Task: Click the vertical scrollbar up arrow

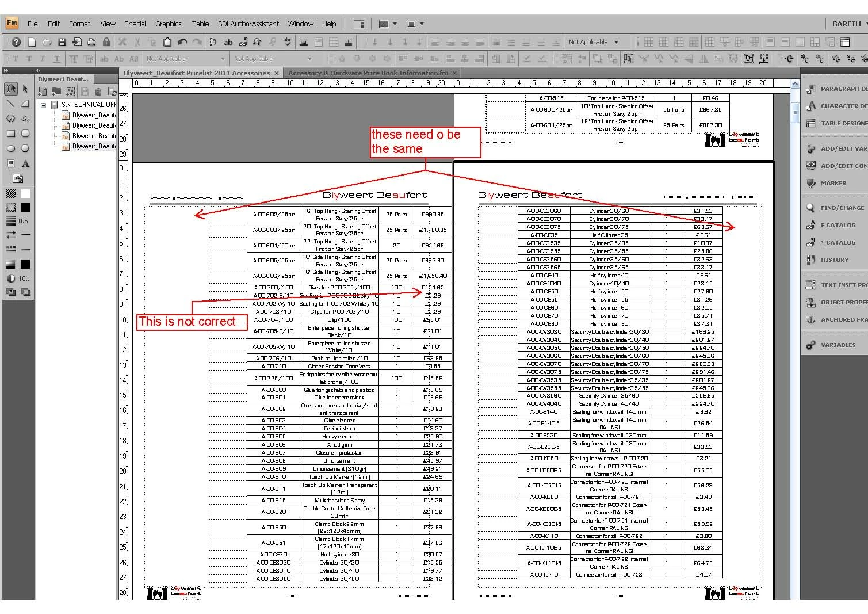Action: [795, 84]
